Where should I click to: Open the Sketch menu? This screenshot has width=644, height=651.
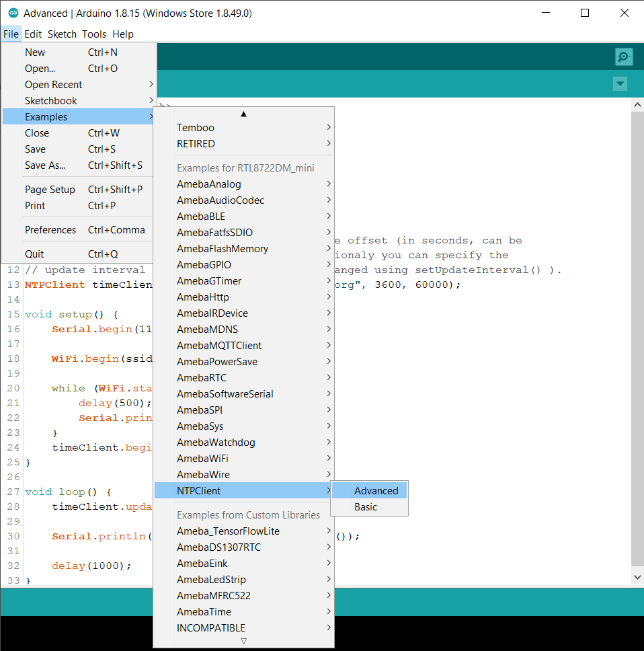coord(63,34)
